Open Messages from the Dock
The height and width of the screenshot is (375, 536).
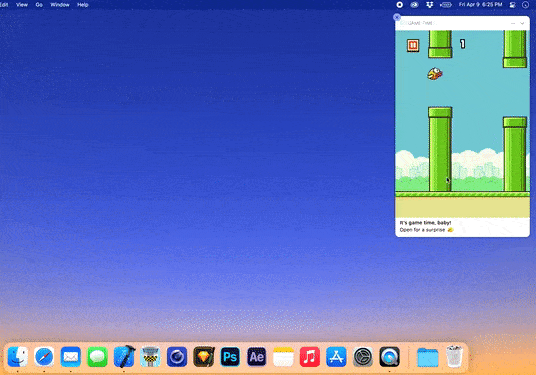coord(97,357)
